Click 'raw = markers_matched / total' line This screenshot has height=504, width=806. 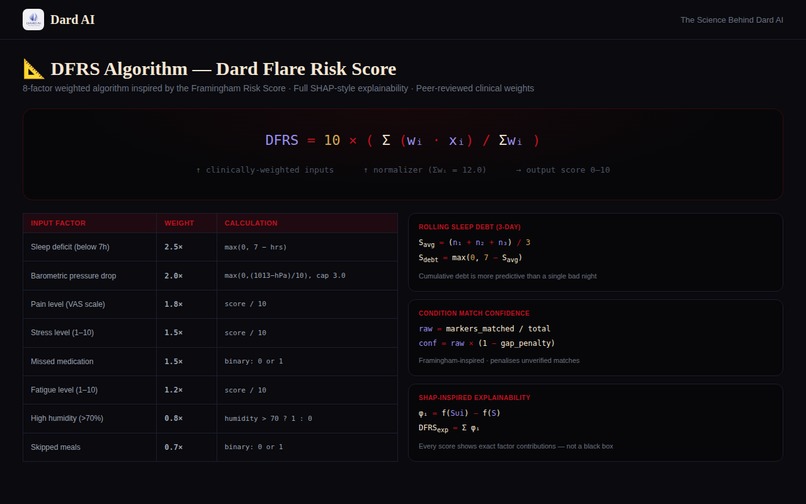pyautogui.click(x=484, y=329)
